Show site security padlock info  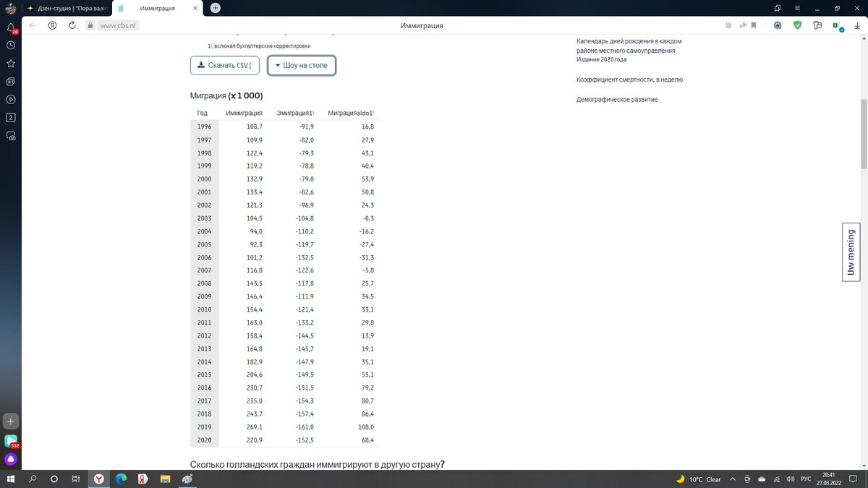(90, 25)
